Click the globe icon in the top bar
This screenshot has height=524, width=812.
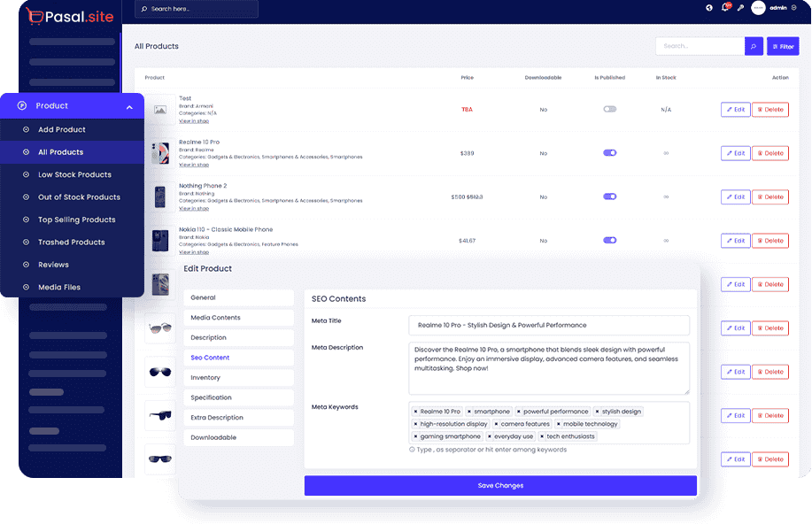[x=709, y=8]
